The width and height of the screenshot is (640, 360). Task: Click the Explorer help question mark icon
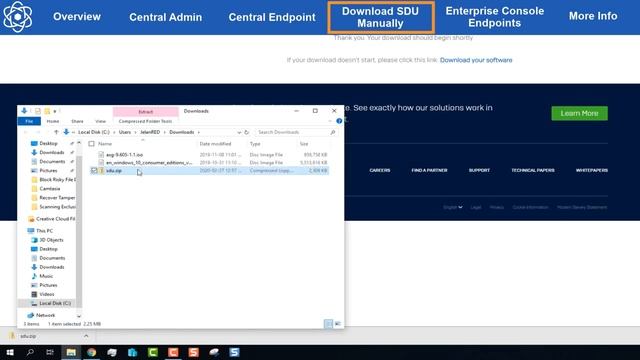coord(339,121)
